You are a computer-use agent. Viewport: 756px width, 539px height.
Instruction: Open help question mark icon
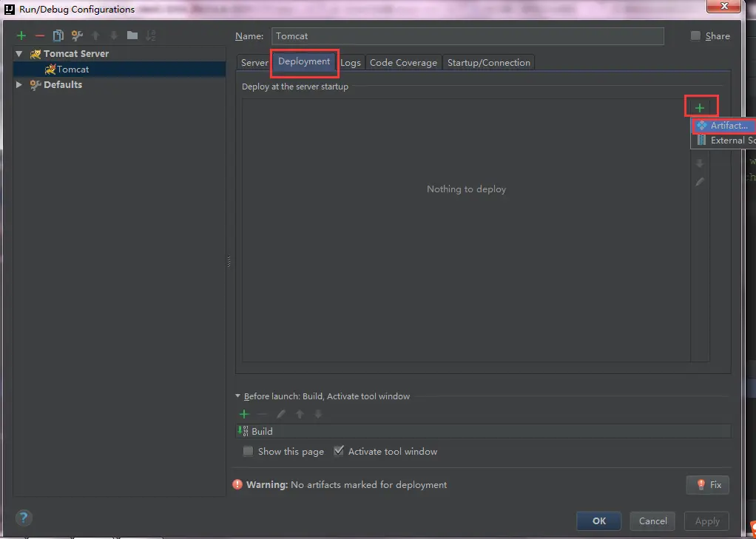point(24,518)
